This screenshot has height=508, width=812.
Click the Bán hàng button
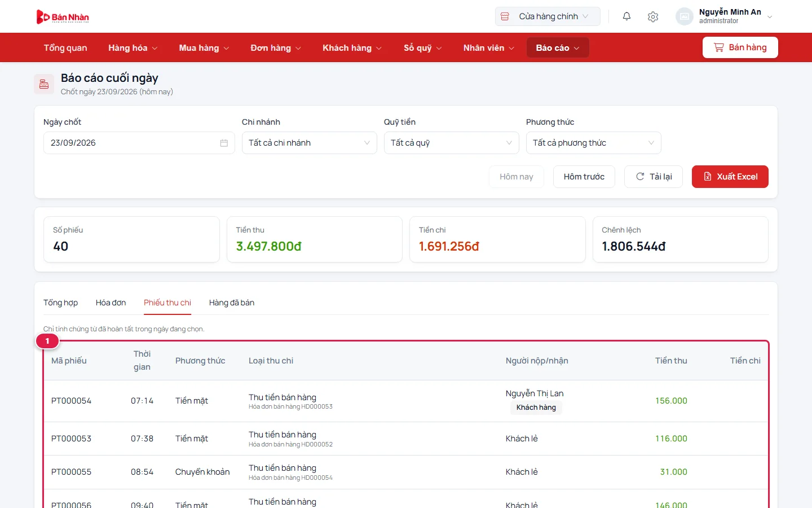(x=740, y=47)
